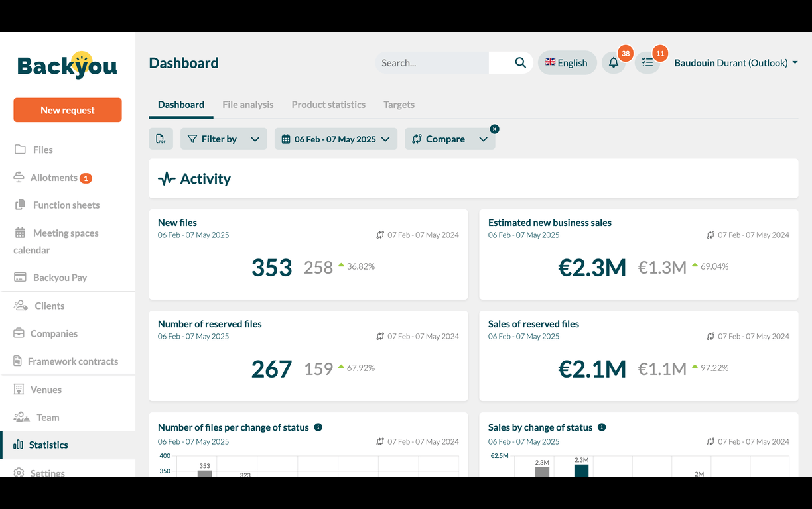Image resolution: width=812 pixels, height=509 pixels.
Task: Open task list icon with 11 badge
Action: tap(647, 63)
